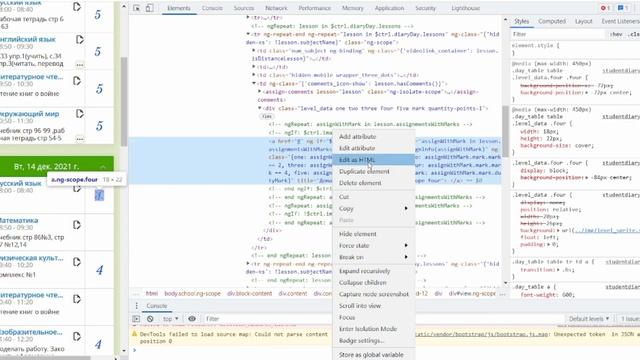Viewport: 640px width, 360px height.
Task: Open homework icon for Физическая культура
Action: point(77,262)
